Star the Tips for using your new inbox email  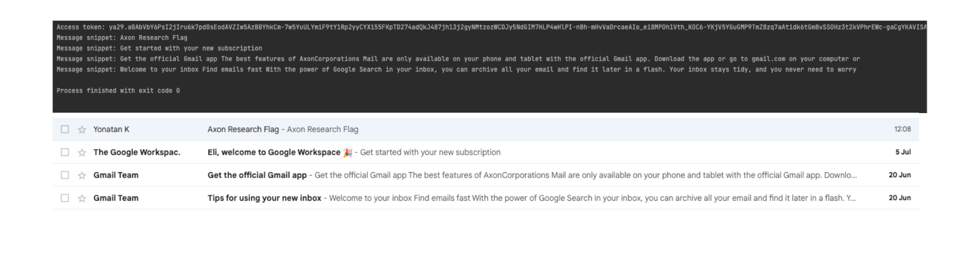82,198
